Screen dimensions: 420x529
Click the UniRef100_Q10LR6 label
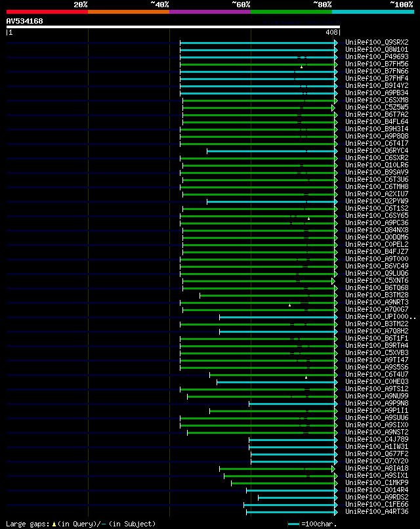point(377,165)
